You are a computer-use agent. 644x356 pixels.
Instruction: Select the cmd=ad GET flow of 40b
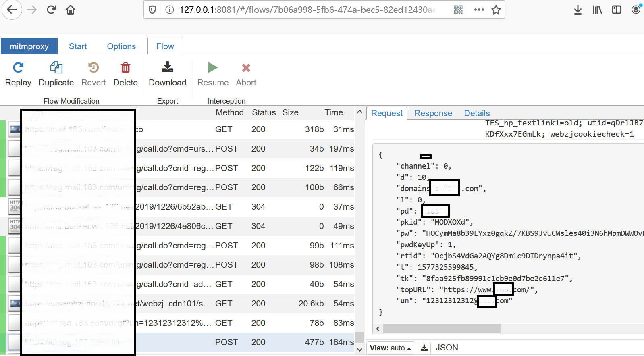point(177,284)
